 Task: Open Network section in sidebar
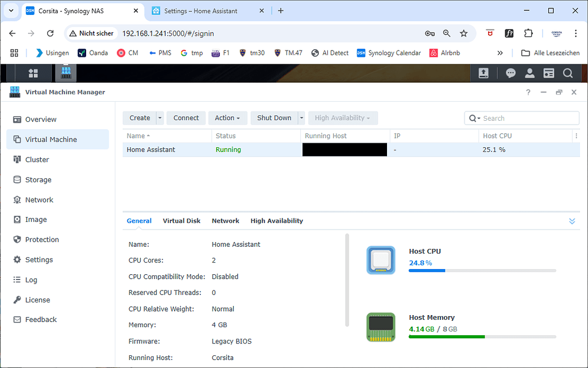(x=58, y=200)
